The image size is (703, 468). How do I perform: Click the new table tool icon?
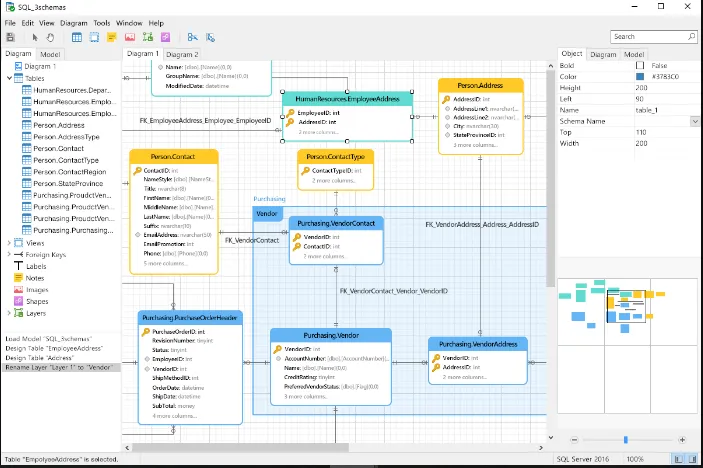[x=77, y=37]
